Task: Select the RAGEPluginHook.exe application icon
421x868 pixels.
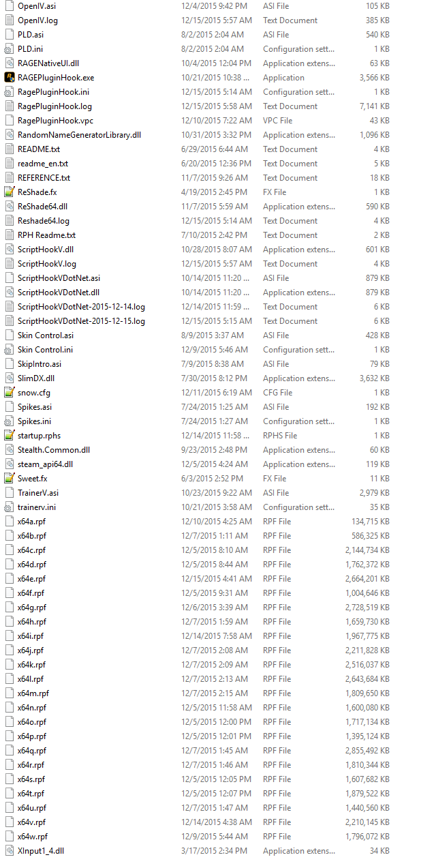Action: click(10, 78)
